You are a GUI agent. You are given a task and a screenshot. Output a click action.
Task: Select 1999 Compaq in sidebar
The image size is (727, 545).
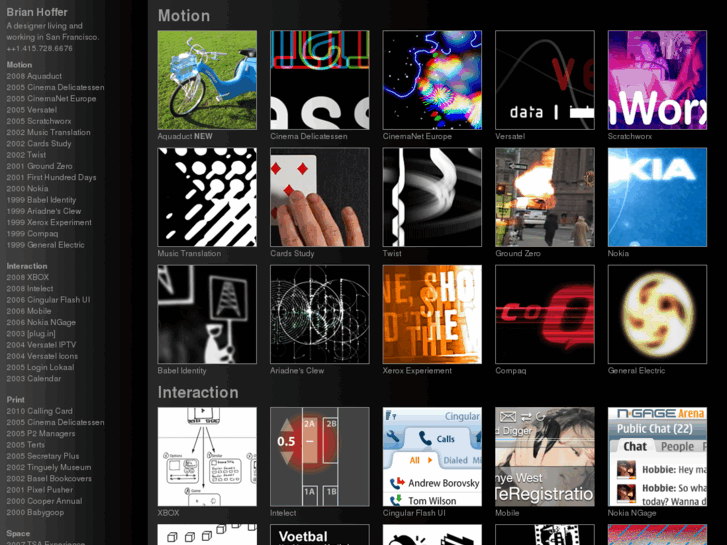[32, 234]
